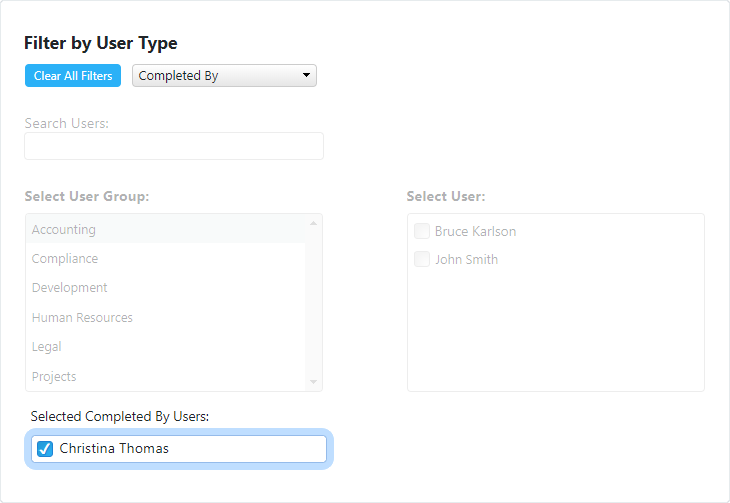Click the user group list scroll-down arrow
Image resolution: width=730 pixels, height=503 pixels.
click(313, 382)
